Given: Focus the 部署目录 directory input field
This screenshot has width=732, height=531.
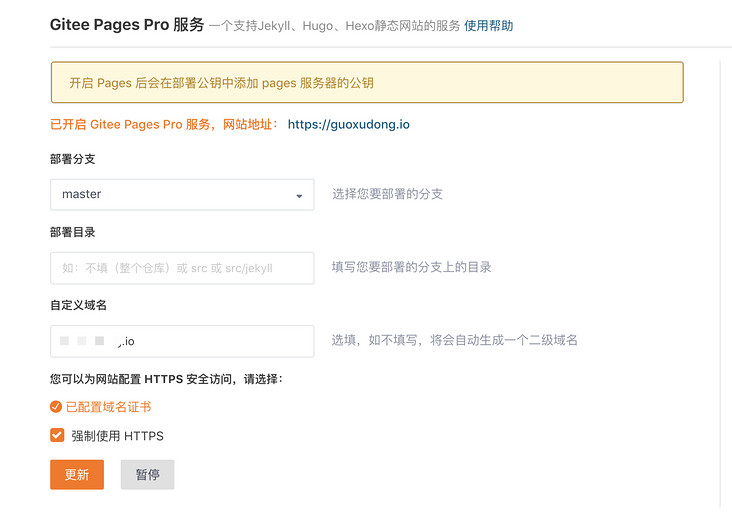Looking at the screenshot, I should pyautogui.click(x=182, y=268).
